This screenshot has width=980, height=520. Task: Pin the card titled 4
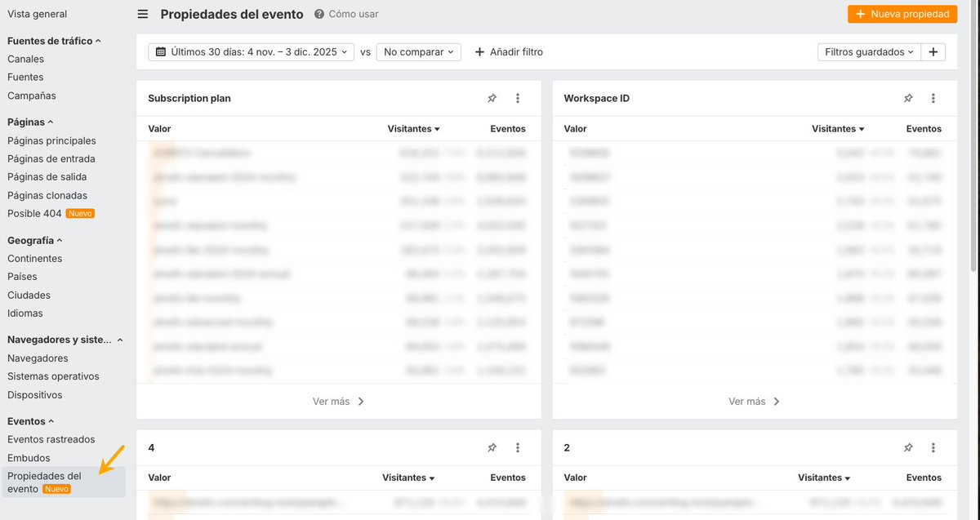click(x=492, y=447)
